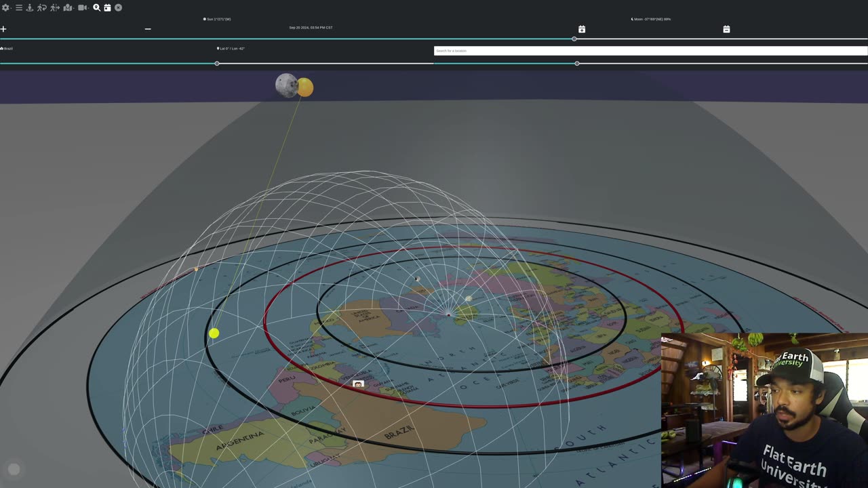Click the walking person arrow icon
The width and height of the screenshot is (868, 488).
click(x=55, y=7)
